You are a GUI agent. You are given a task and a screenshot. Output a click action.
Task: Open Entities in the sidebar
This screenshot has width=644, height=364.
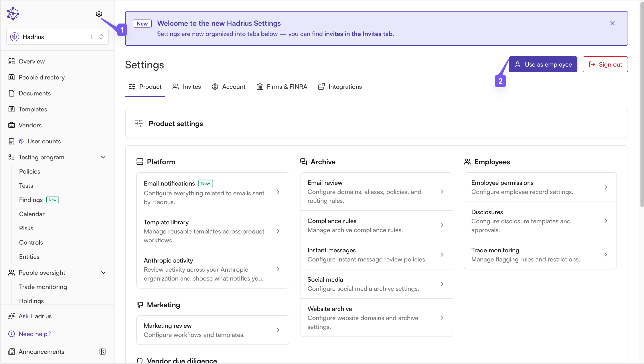[29, 257]
